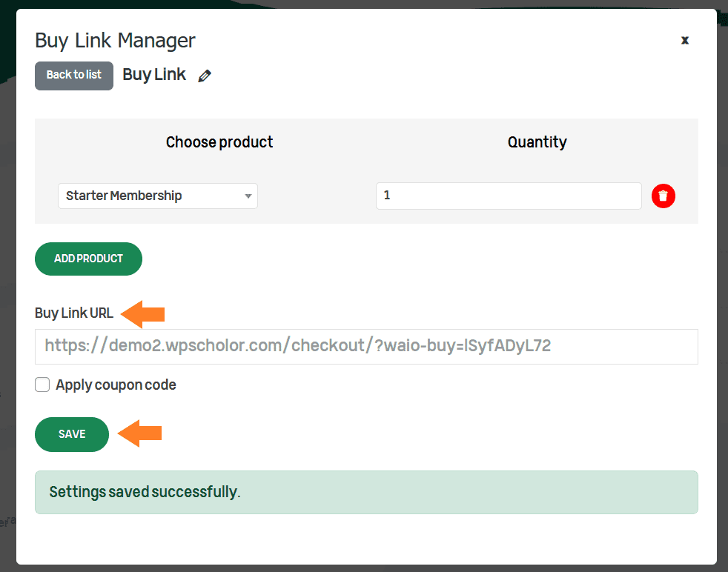
Task: Click the Settings saved successfully notice
Action: coord(366,492)
